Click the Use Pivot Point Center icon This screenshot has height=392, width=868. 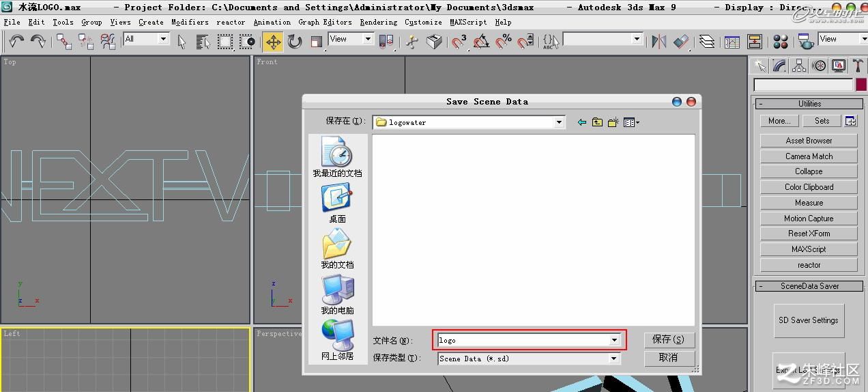386,42
